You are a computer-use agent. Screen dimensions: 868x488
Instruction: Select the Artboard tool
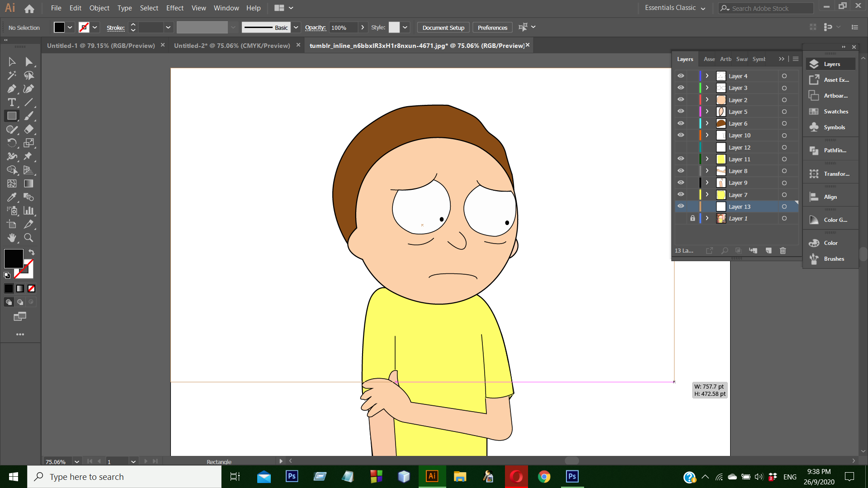[12, 225]
